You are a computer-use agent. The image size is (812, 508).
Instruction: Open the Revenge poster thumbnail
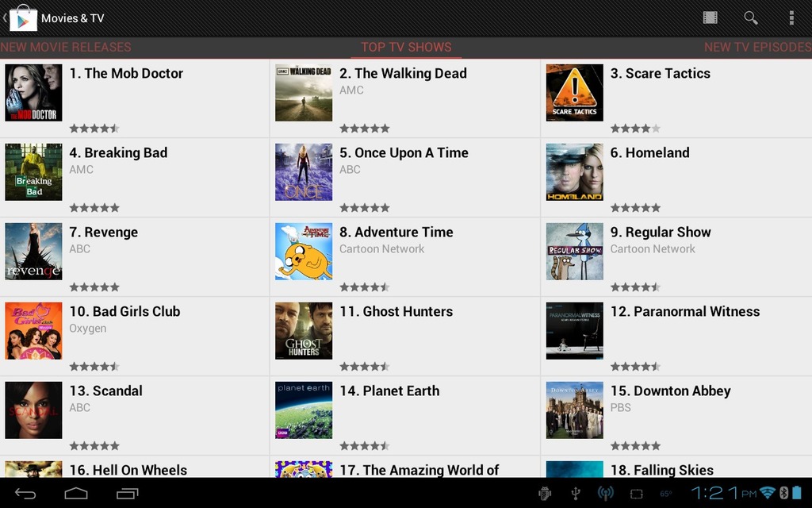(33, 252)
